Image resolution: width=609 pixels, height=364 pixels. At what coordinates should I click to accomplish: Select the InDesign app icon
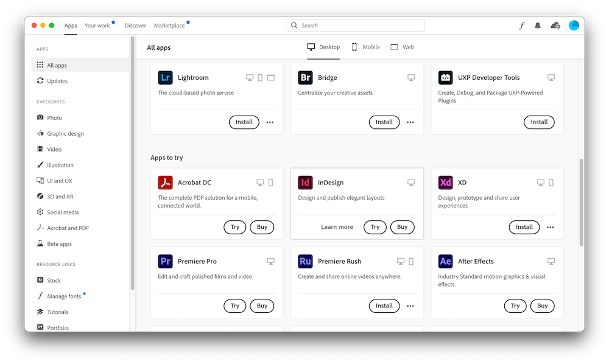click(x=305, y=182)
